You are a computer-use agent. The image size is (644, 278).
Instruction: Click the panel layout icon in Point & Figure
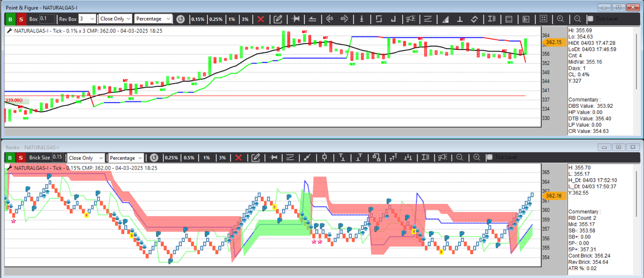coord(509,19)
